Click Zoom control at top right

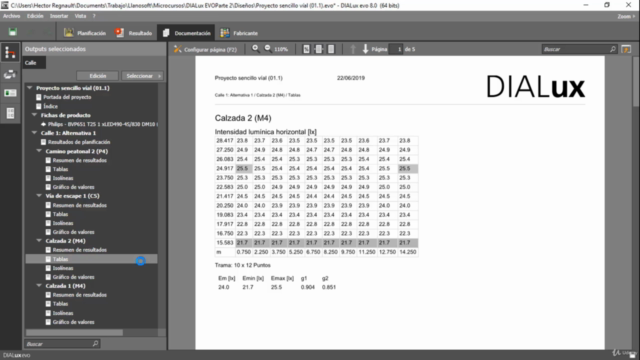click(x=626, y=16)
